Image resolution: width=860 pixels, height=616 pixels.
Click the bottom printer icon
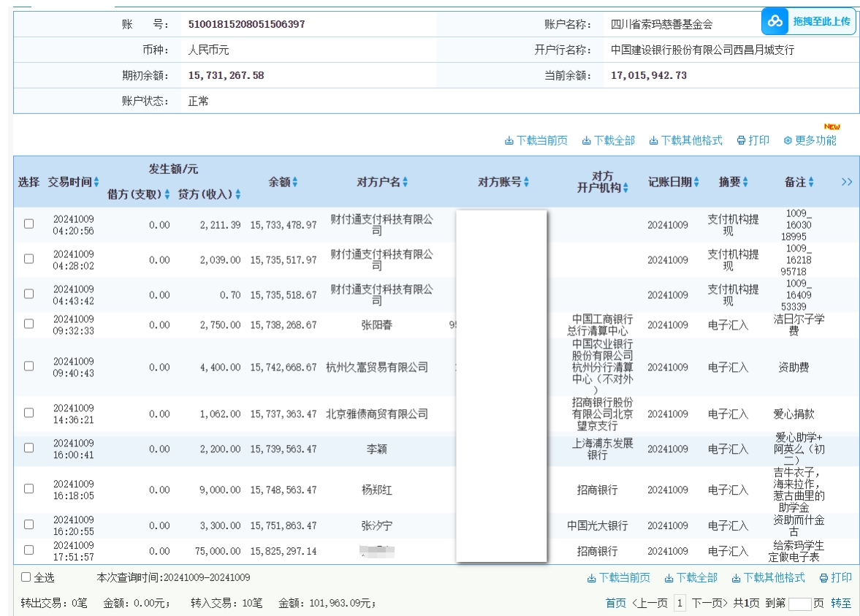[x=823, y=578]
